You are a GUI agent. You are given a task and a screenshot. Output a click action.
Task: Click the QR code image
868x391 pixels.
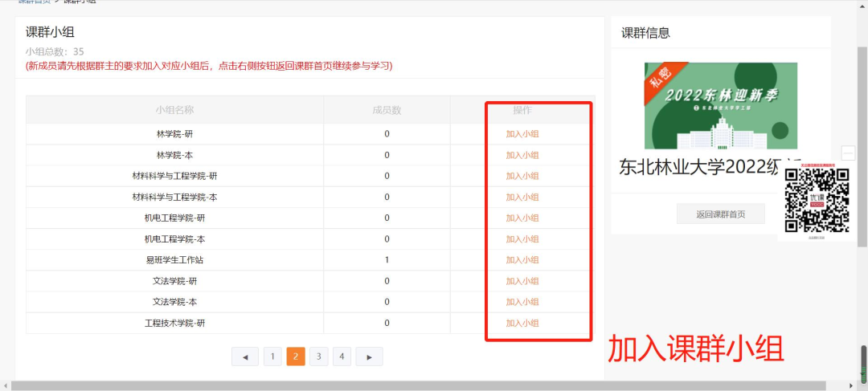click(x=817, y=201)
